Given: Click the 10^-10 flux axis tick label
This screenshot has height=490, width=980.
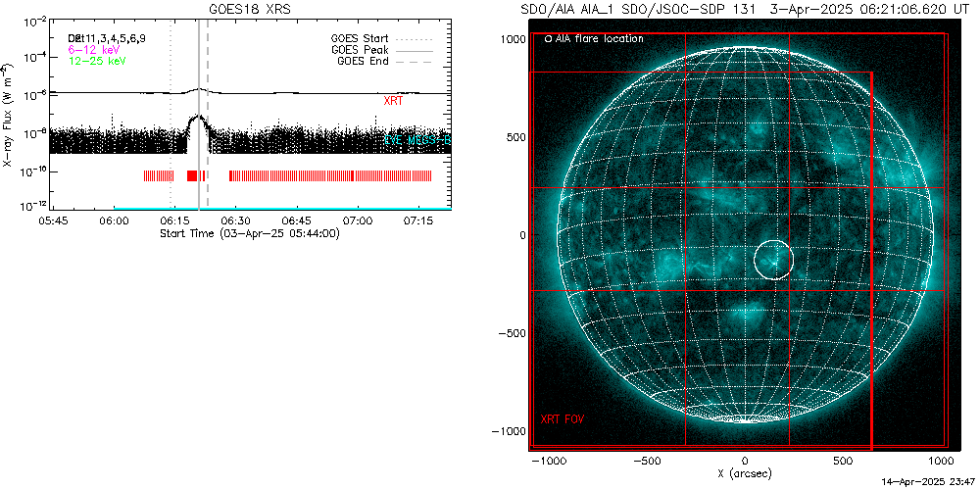Looking at the screenshot, I should 33,171.
